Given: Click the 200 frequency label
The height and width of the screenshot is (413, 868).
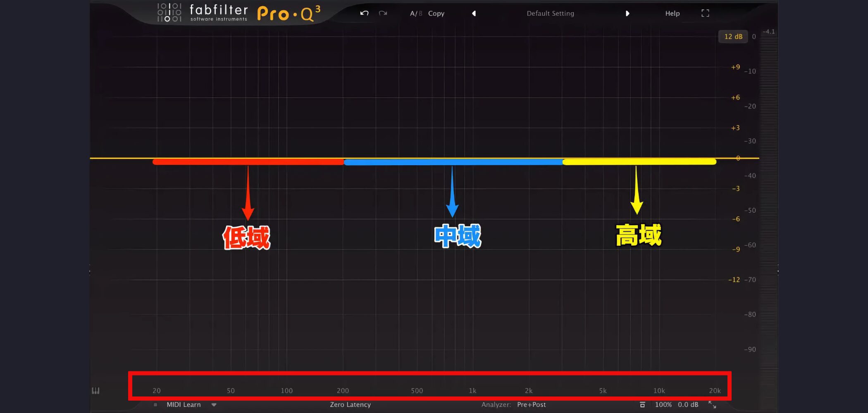Looking at the screenshot, I should click(343, 391).
